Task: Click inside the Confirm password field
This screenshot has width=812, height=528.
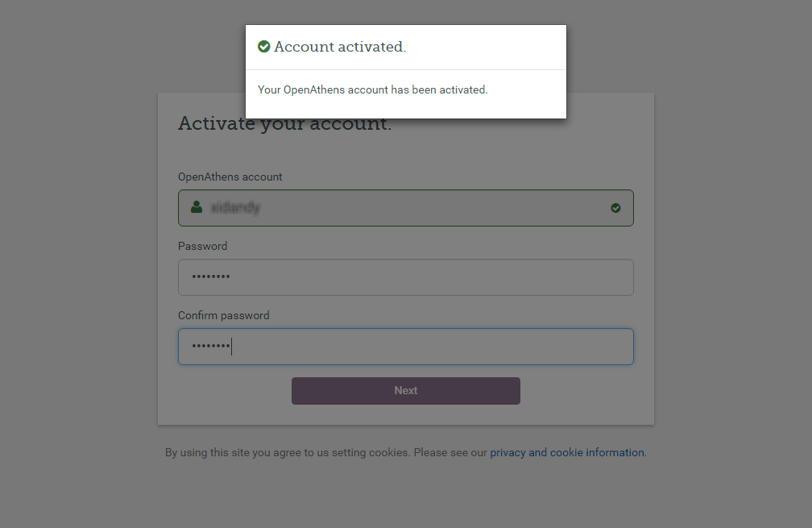Action: pos(405,346)
